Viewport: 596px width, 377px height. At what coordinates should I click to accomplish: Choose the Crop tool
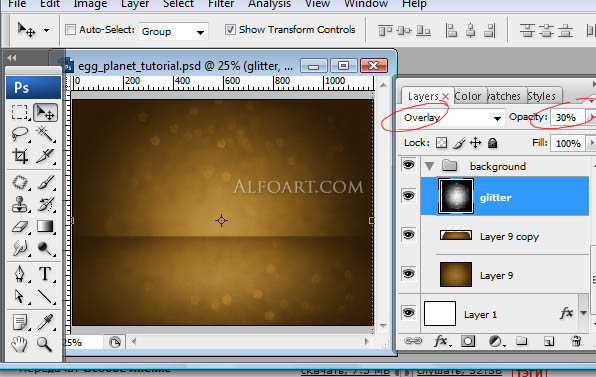point(20,155)
